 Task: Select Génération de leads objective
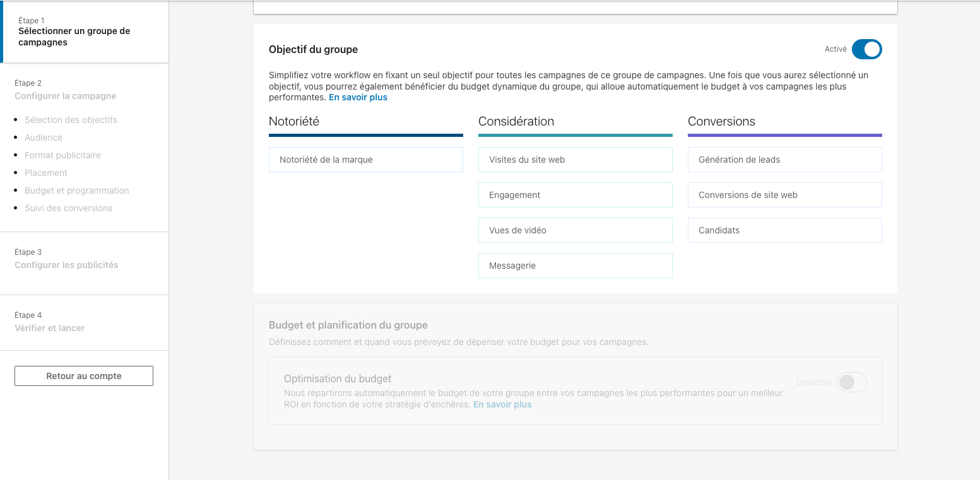click(x=784, y=160)
